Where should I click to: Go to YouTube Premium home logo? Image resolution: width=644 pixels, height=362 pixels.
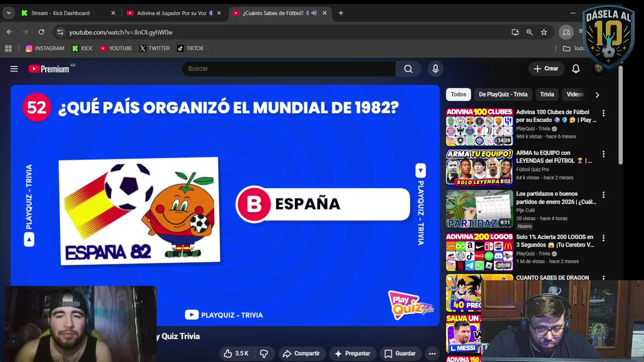pos(49,69)
